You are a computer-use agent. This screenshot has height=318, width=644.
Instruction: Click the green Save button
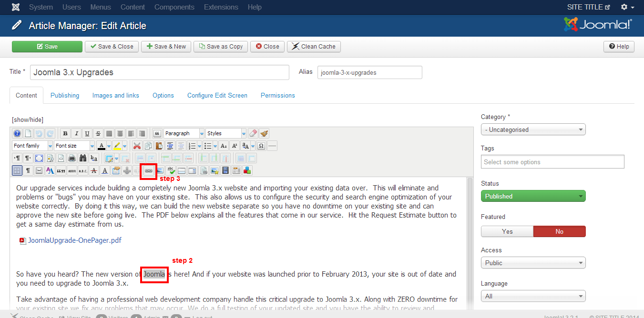point(47,47)
